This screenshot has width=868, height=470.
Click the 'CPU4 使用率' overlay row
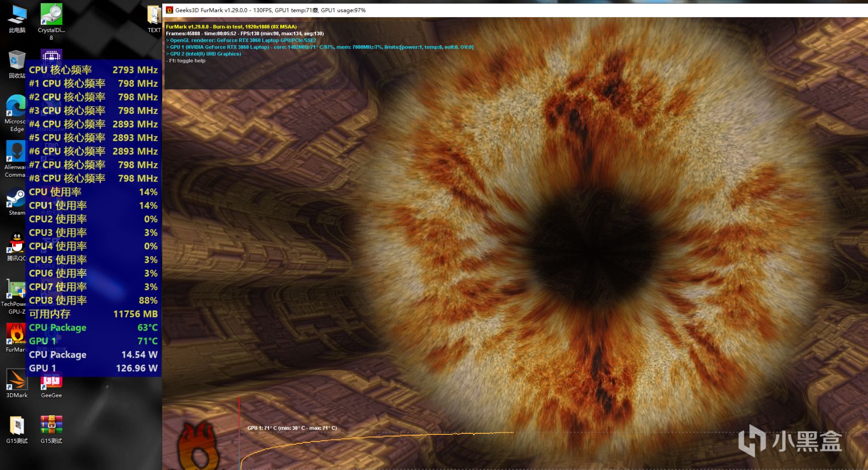93,246
